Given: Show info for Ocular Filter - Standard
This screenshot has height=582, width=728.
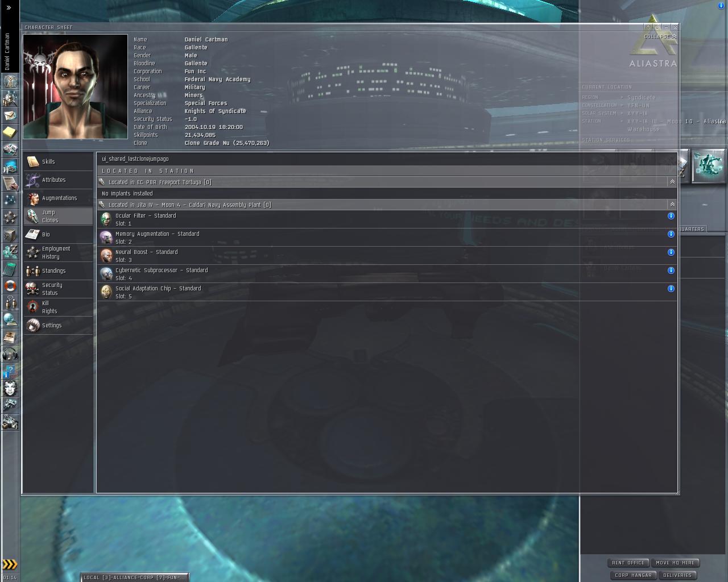Looking at the screenshot, I should click(x=671, y=216).
